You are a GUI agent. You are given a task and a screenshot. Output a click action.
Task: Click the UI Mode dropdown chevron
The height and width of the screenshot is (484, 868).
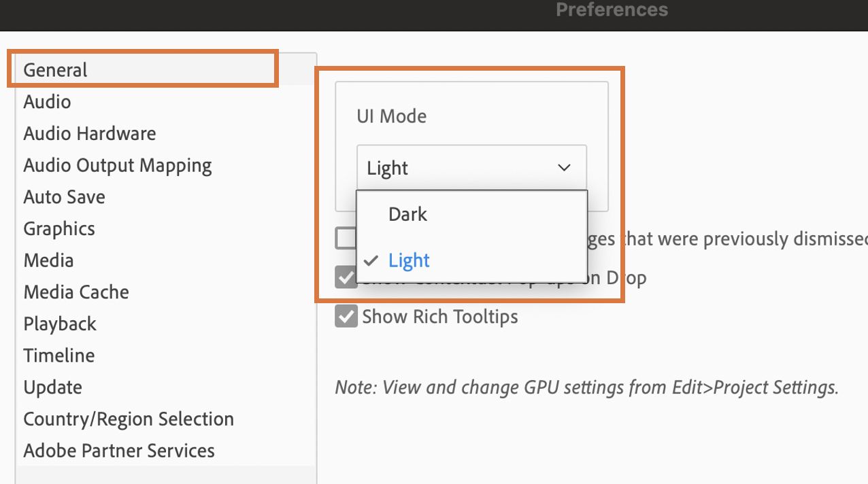tap(564, 167)
